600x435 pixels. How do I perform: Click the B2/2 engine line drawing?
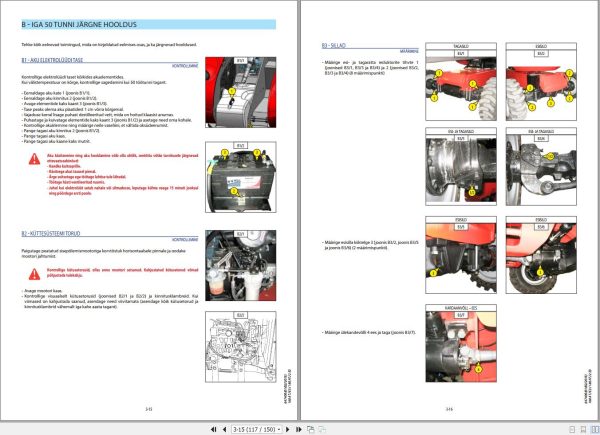(241, 347)
